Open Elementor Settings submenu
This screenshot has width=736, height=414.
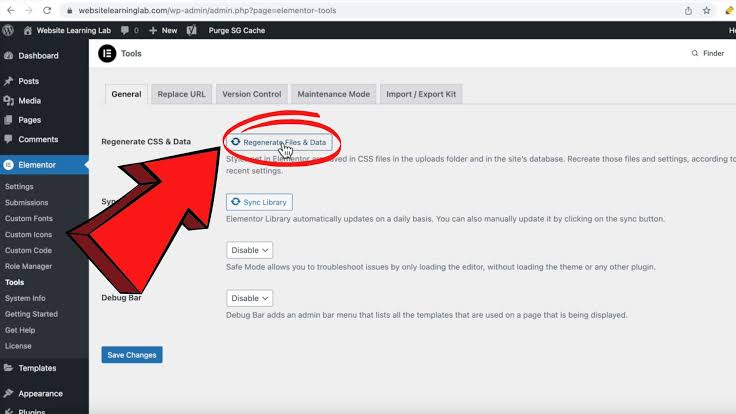pyautogui.click(x=19, y=186)
